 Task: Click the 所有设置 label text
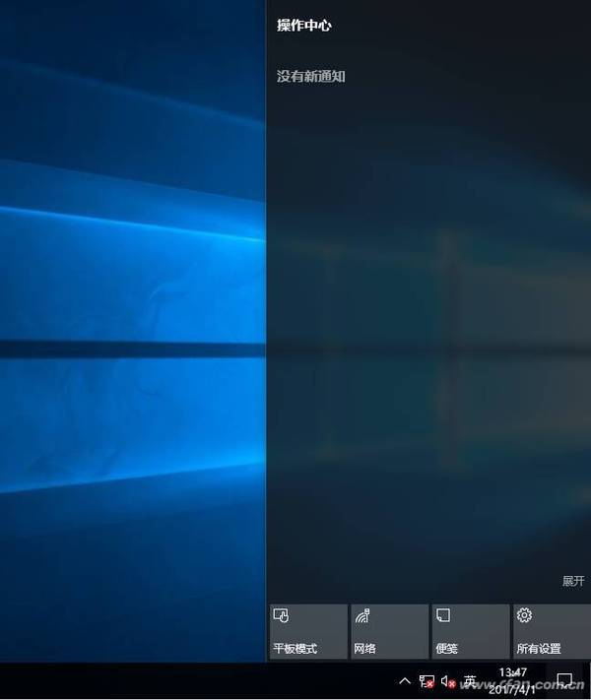(539, 649)
